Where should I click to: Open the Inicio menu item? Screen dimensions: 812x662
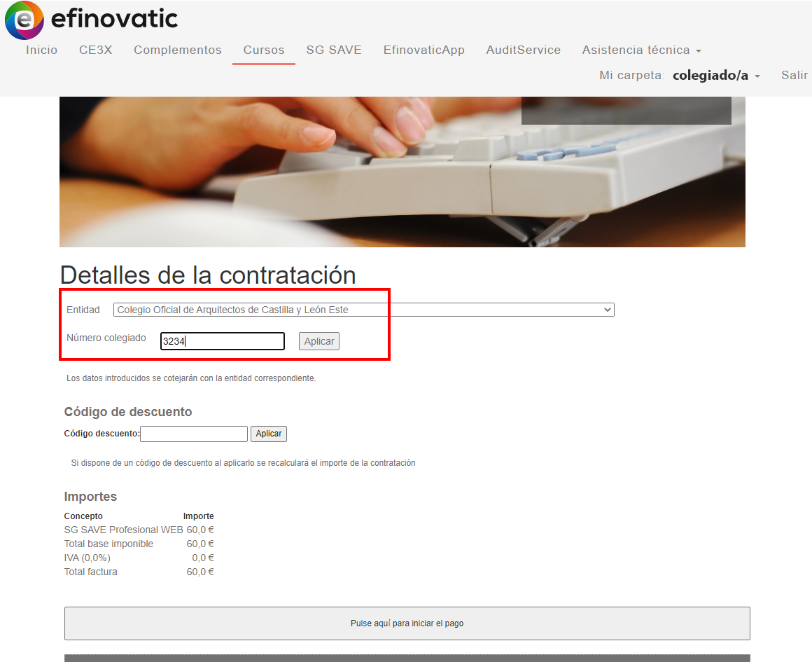pyautogui.click(x=41, y=50)
